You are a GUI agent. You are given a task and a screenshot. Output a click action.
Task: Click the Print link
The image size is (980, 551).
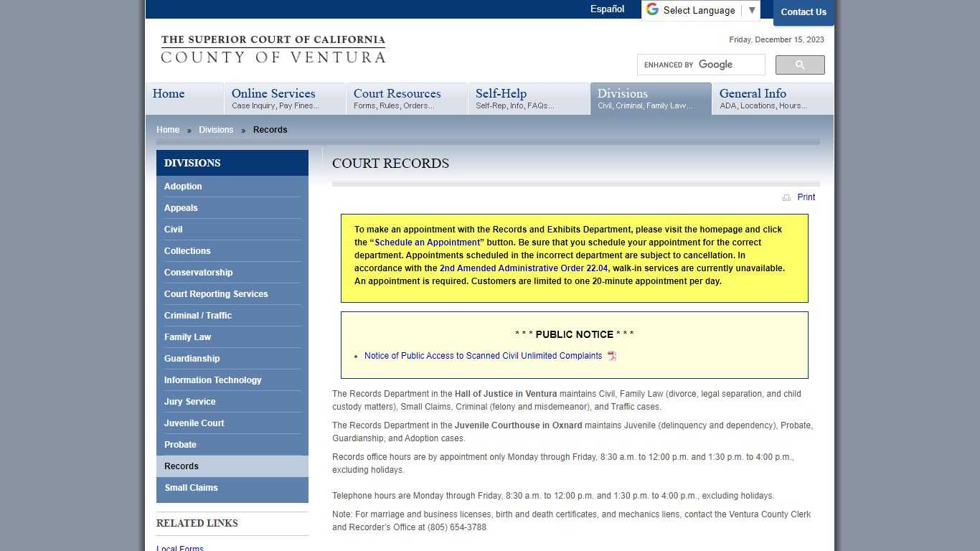(806, 197)
